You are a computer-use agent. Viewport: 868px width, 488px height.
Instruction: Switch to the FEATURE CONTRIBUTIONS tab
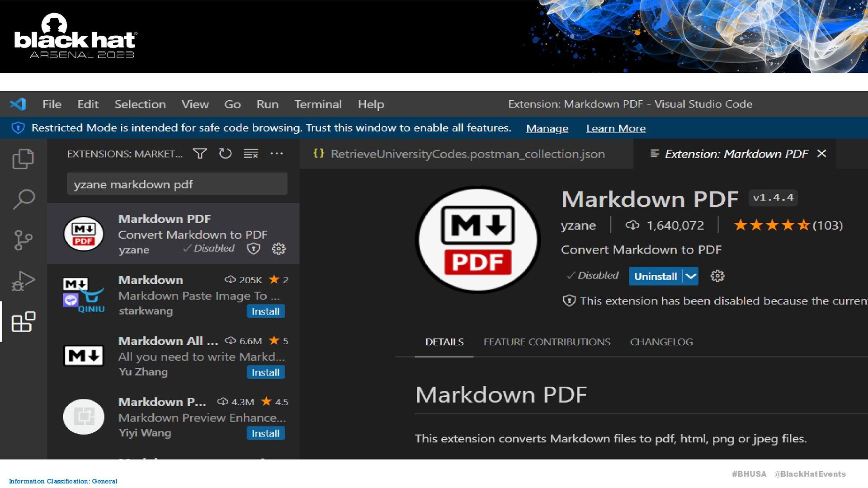[547, 342]
